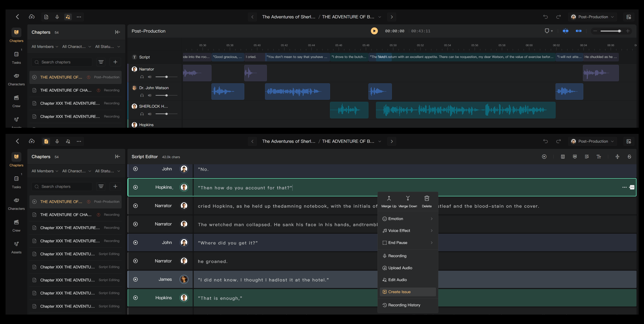Adjust the SHERLOCK H... track volume slider
The image size is (644, 324).
coord(167,114)
